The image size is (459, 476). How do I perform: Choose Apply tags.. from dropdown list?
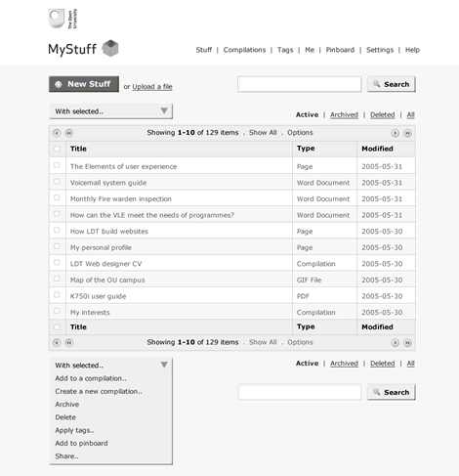pyautogui.click(x=74, y=430)
